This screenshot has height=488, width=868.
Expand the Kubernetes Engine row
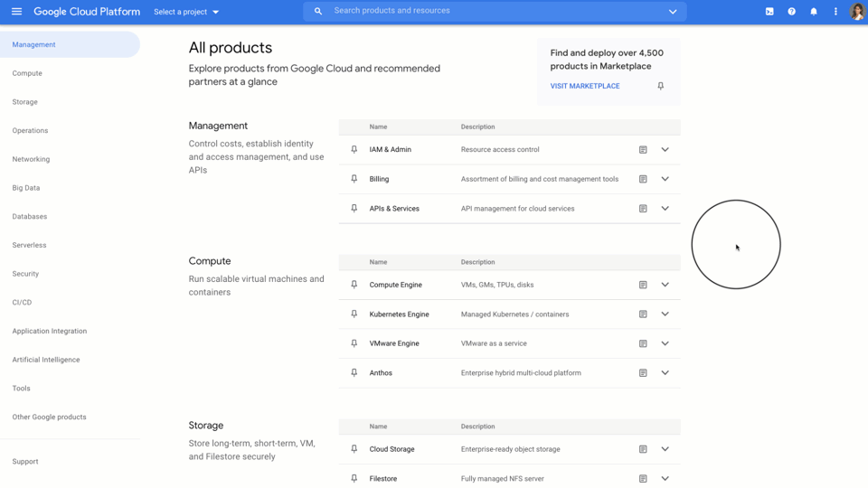(665, 314)
